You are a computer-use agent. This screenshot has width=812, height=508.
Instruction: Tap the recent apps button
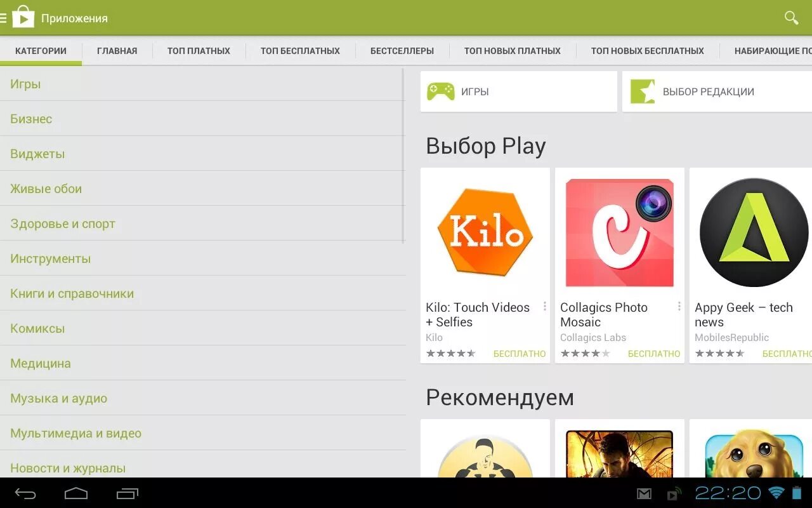pyautogui.click(x=127, y=493)
